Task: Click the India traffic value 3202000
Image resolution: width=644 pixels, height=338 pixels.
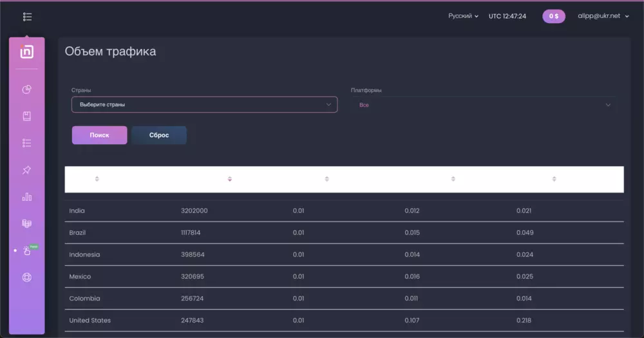Action: click(x=194, y=211)
